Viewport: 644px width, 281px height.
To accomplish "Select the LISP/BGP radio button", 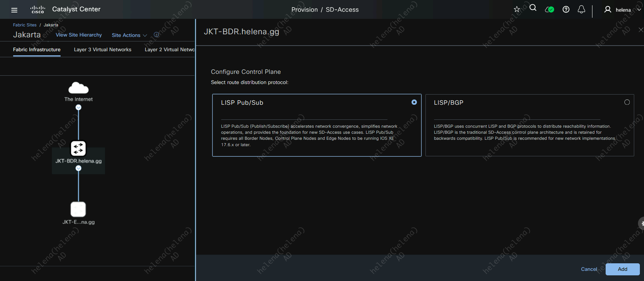I will 627,102.
